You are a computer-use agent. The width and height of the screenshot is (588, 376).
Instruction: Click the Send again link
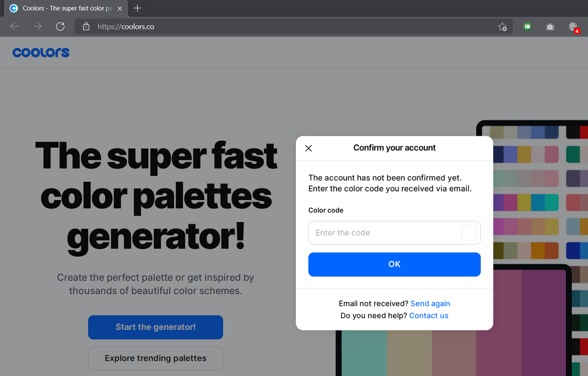point(430,303)
